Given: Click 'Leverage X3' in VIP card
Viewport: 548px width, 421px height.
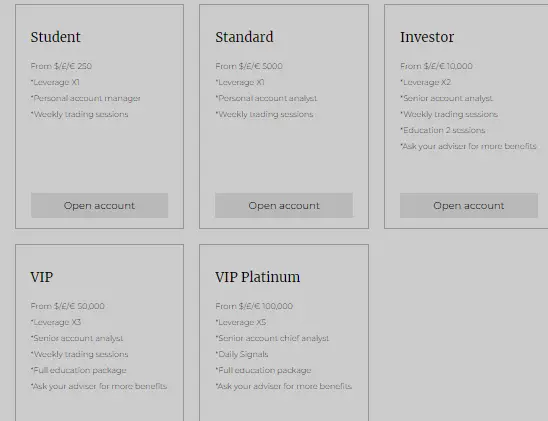Looking at the screenshot, I should click(56, 322).
